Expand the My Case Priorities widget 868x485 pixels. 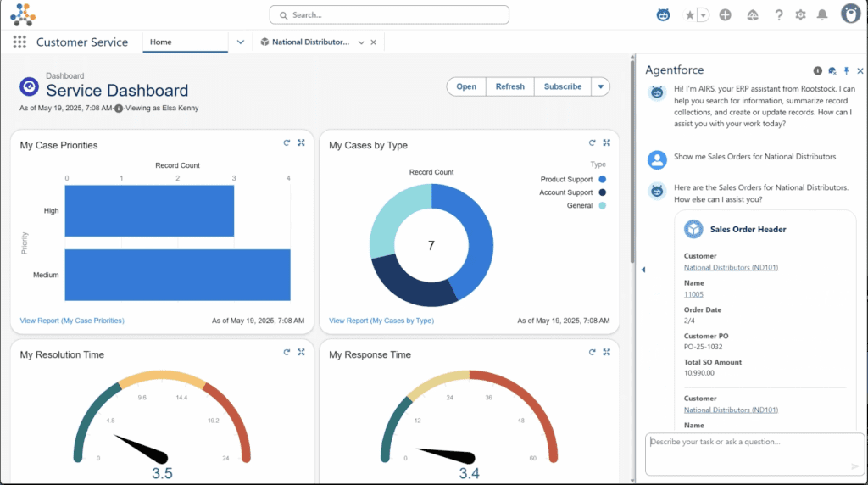pyautogui.click(x=301, y=142)
